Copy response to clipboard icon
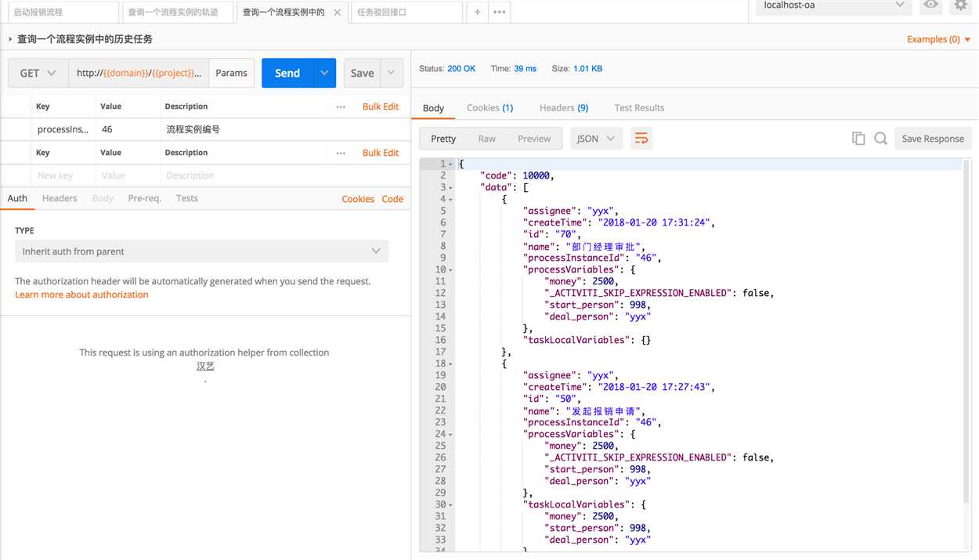The width and height of the screenshot is (979, 560). pos(858,139)
